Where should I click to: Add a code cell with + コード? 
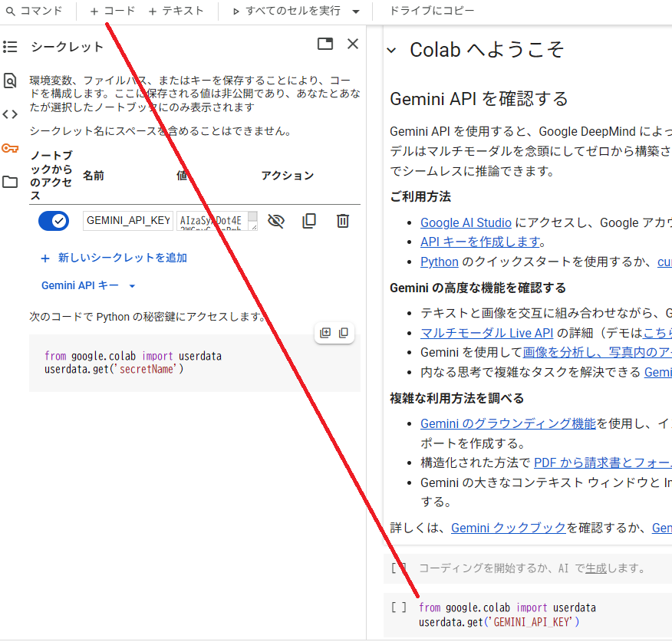(113, 11)
